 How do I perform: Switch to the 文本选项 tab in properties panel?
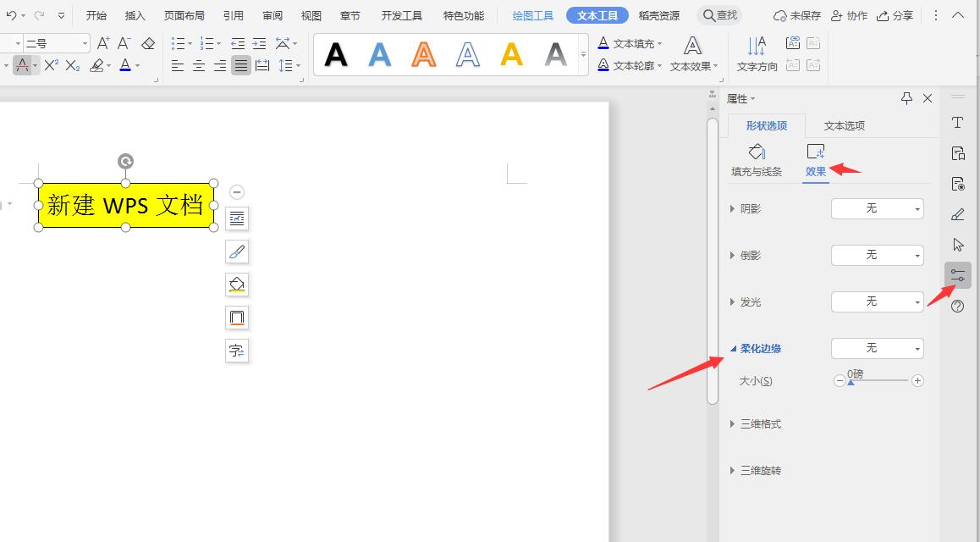pyautogui.click(x=844, y=124)
